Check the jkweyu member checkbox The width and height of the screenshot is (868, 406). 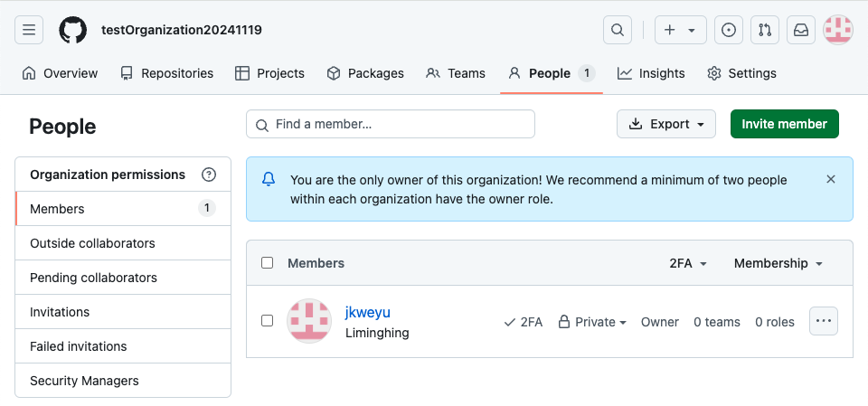pos(267,321)
